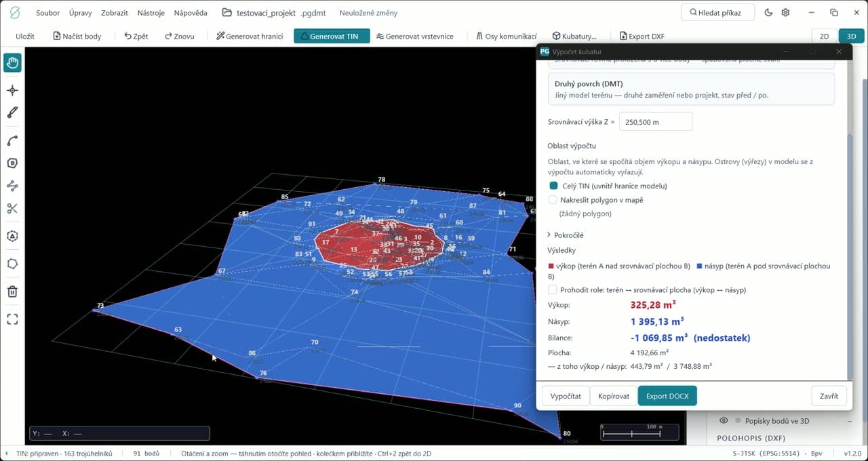Open the Soubor menu

click(x=48, y=13)
